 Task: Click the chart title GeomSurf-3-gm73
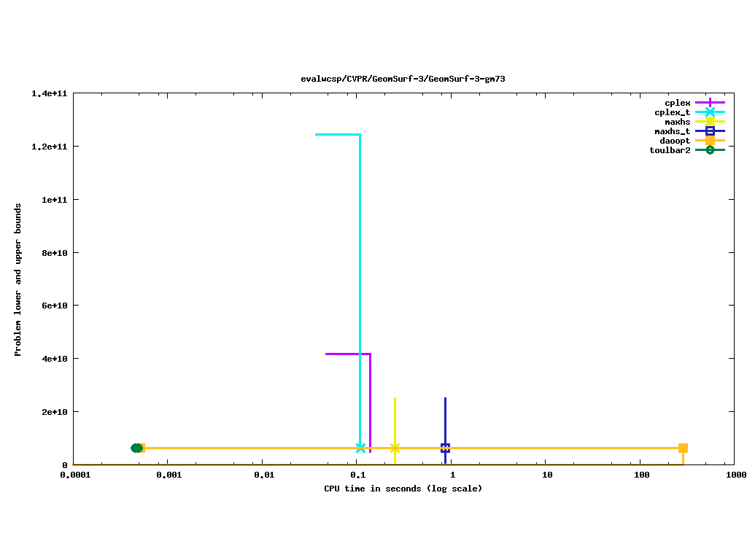(x=403, y=79)
